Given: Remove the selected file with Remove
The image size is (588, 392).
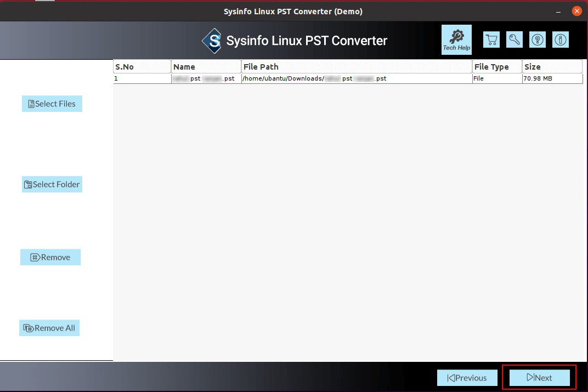Looking at the screenshot, I should (x=50, y=257).
